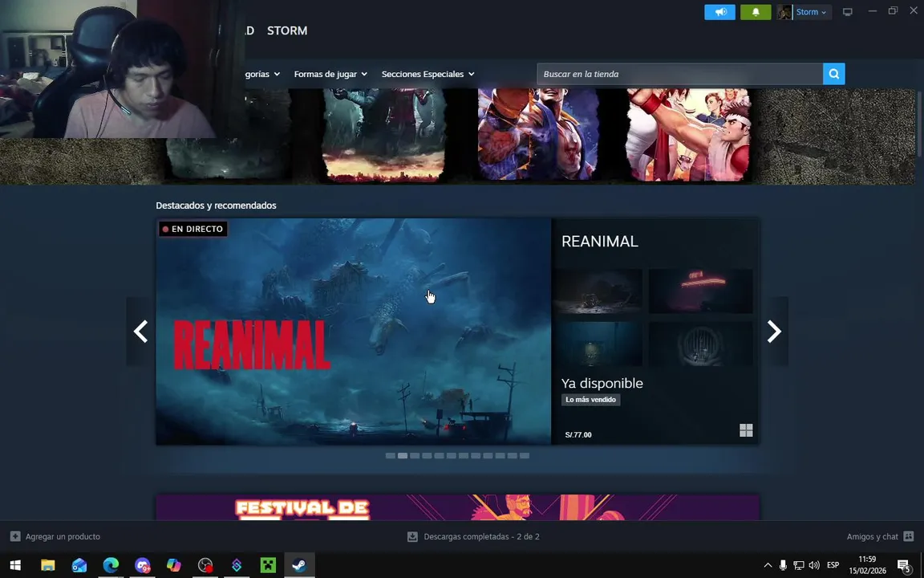Expand the Formas de jugar menu

[330, 74]
